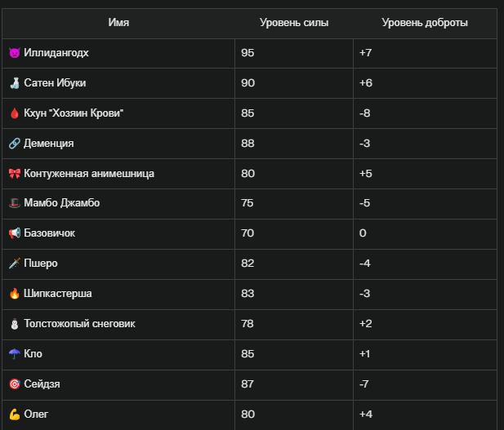Image resolution: width=504 pixels, height=430 pixels.
Task: Select the name Контуженная анимешница
Action: (89, 174)
